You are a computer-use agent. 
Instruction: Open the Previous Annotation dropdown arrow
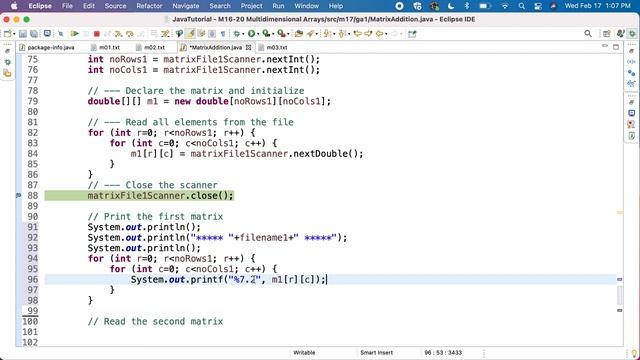tap(349, 34)
